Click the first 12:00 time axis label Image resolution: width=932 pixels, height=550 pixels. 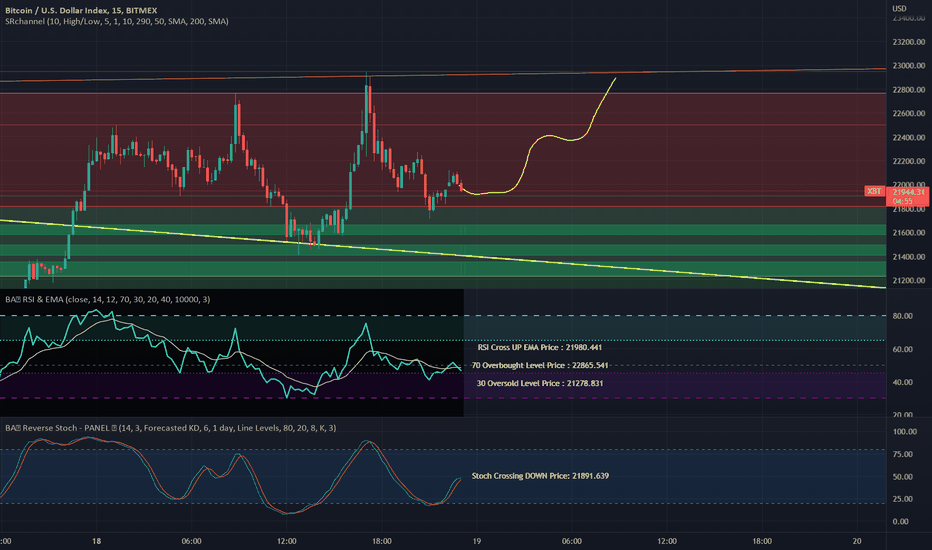(x=286, y=541)
